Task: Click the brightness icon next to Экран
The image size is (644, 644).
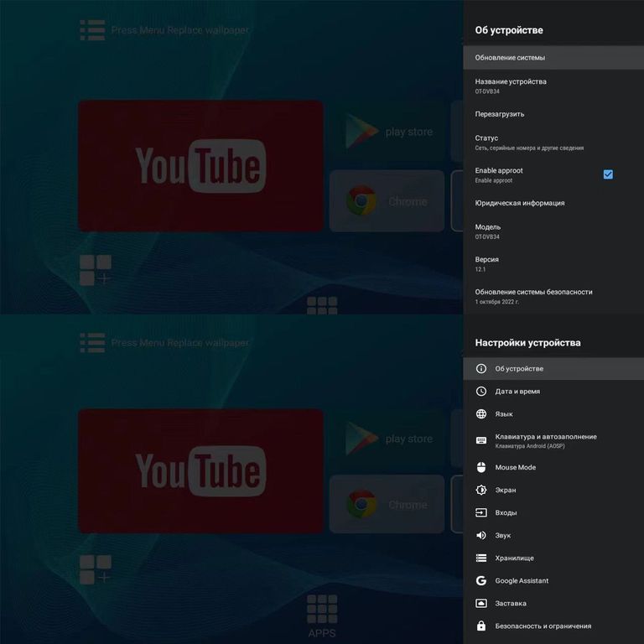Action: click(x=481, y=490)
